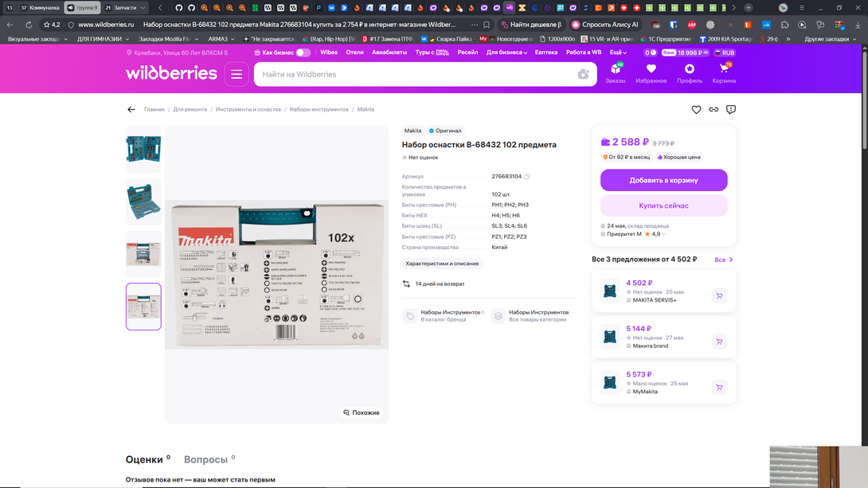Open Авиабилеты in top menu

click(389, 53)
